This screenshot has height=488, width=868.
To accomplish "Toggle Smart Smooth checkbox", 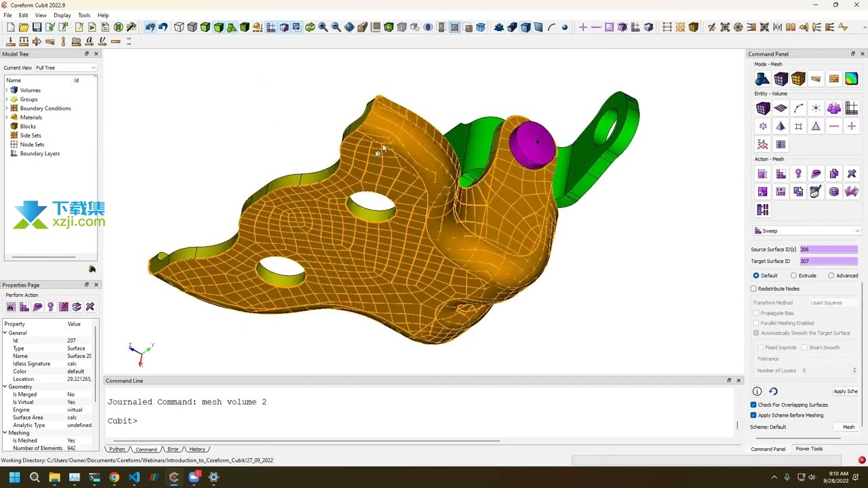I will [804, 348].
